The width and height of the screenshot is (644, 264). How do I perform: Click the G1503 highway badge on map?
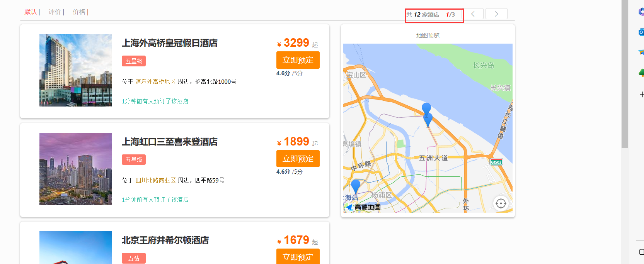pos(496,162)
